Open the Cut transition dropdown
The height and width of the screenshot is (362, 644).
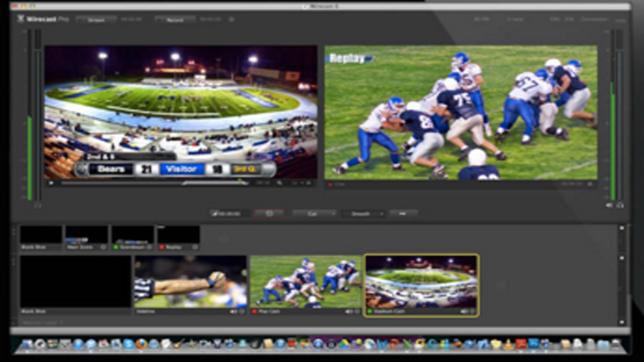point(315,214)
